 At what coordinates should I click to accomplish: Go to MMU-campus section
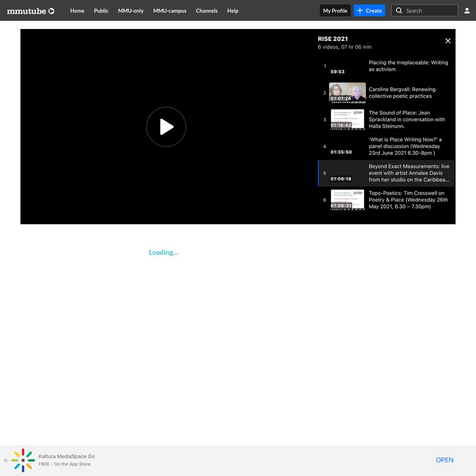[x=170, y=10]
